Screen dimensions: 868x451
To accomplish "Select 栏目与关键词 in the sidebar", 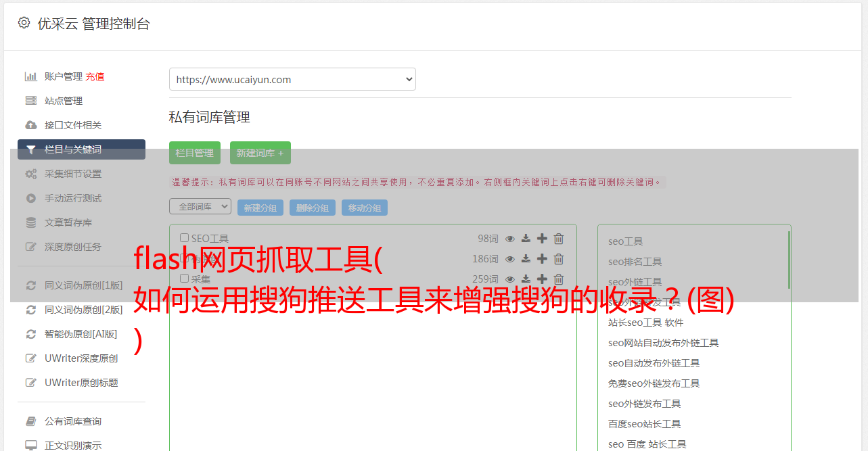I will [81, 149].
